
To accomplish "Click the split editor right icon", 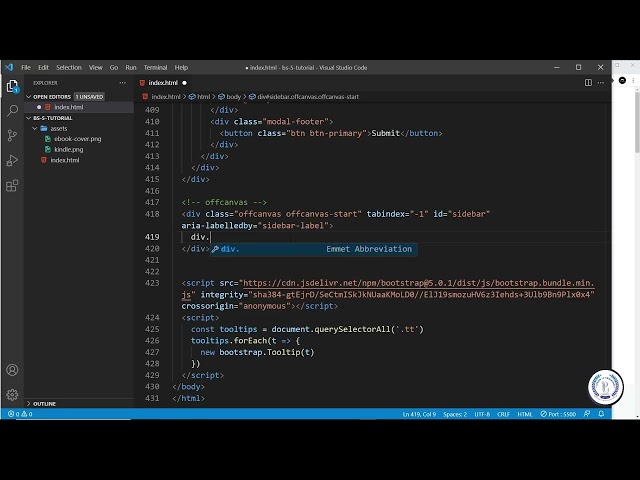I will pyautogui.click(x=588, y=82).
